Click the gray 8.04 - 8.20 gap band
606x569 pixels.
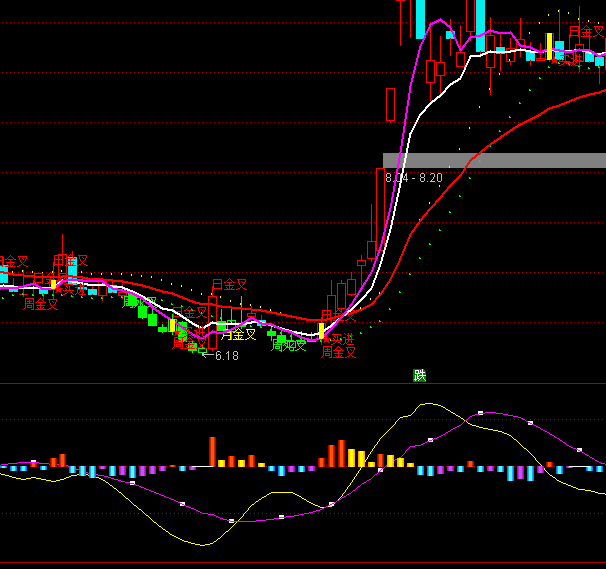click(x=494, y=160)
